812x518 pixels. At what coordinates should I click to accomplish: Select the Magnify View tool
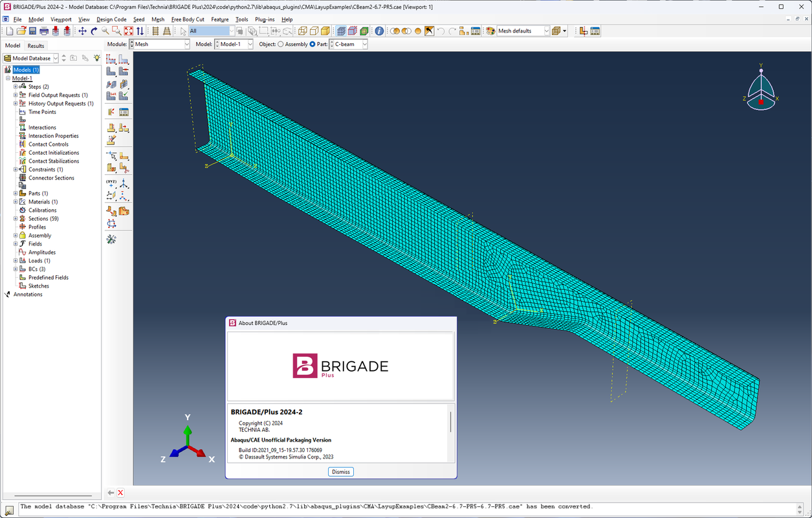(x=105, y=30)
